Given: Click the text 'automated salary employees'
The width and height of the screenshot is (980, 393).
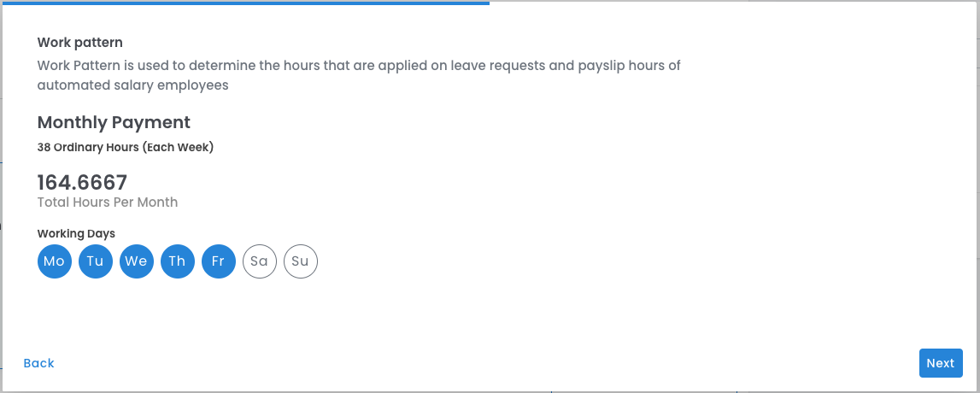Looking at the screenshot, I should (132, 85).
